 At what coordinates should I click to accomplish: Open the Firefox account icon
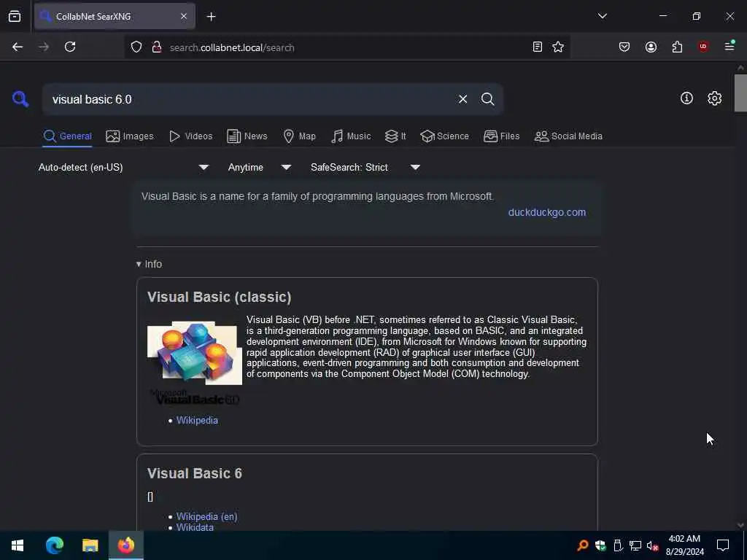pyautogui.click(x=651, y=47)
